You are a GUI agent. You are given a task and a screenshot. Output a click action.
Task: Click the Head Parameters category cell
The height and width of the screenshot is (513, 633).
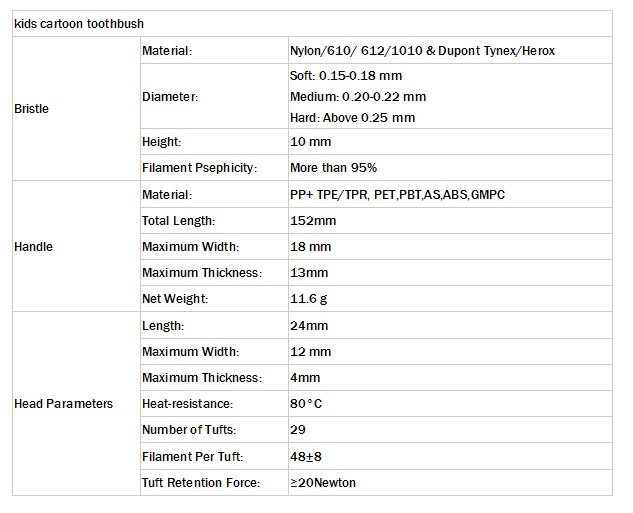click(x=63, y=404)
